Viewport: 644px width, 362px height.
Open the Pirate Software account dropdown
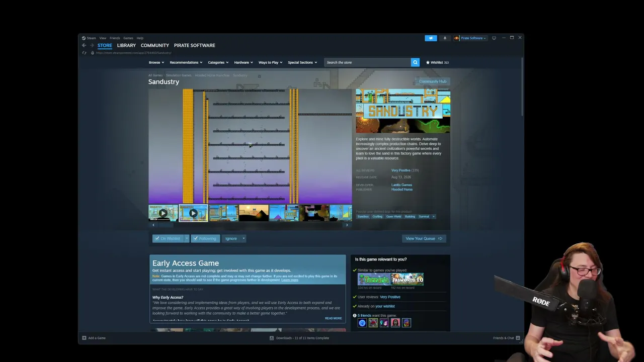coord(473,38)
